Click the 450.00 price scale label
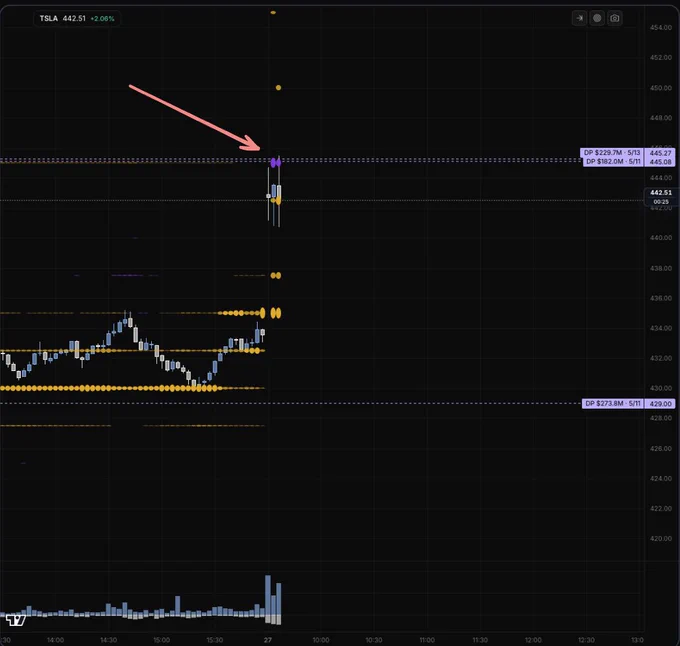This screenshot has height=646, width=680. [660, 88]
